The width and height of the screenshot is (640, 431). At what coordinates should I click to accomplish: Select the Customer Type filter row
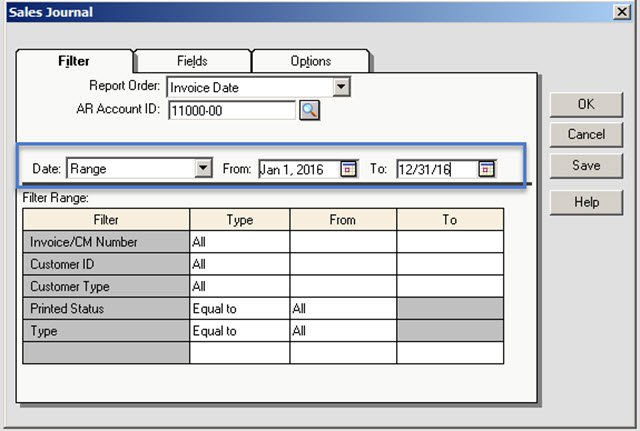pos(105,286)
